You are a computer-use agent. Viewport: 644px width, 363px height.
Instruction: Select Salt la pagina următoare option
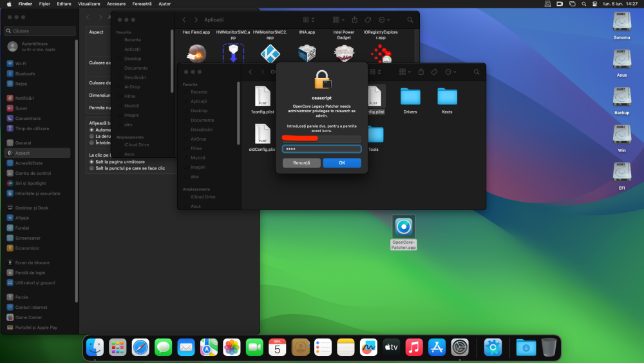91,162
